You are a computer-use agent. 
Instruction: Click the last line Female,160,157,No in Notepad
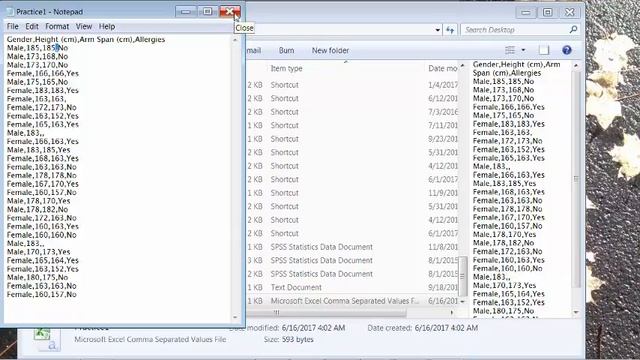42,294
